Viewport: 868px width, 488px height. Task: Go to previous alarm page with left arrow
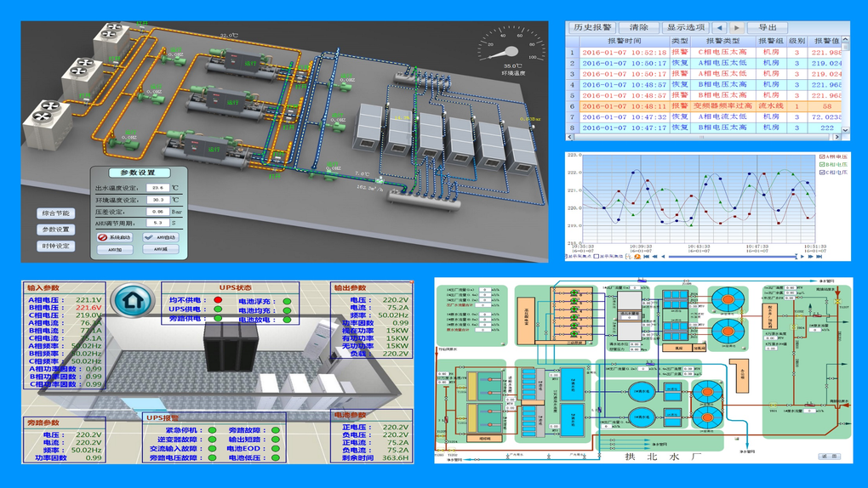click(719, 27)
